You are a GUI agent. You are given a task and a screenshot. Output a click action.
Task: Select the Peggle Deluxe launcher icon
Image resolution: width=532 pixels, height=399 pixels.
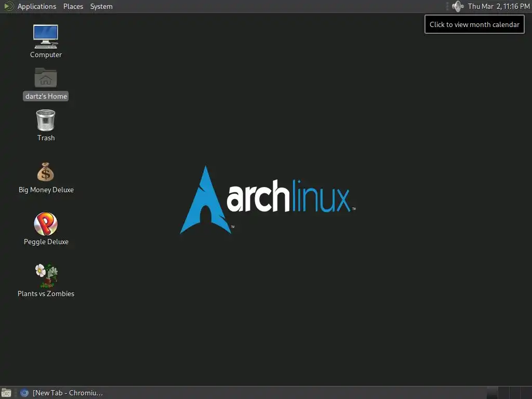click(46, 223)
